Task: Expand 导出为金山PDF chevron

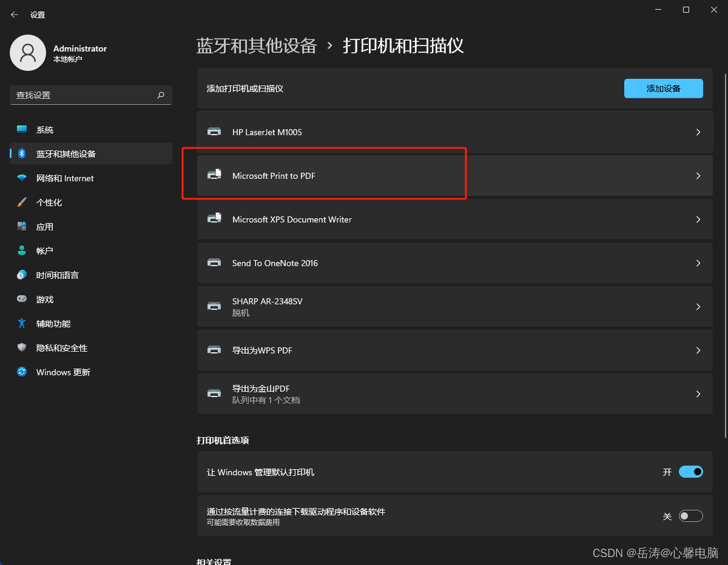Action: tap(698, 394)
